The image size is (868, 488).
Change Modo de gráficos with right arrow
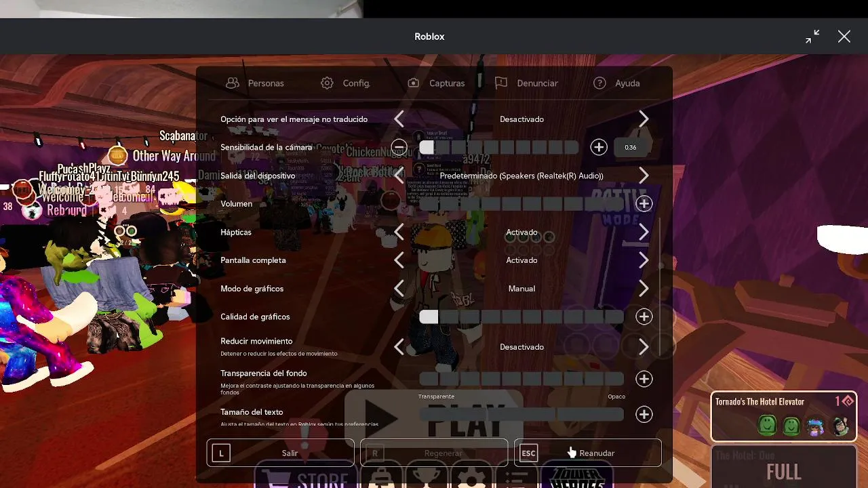644,289
